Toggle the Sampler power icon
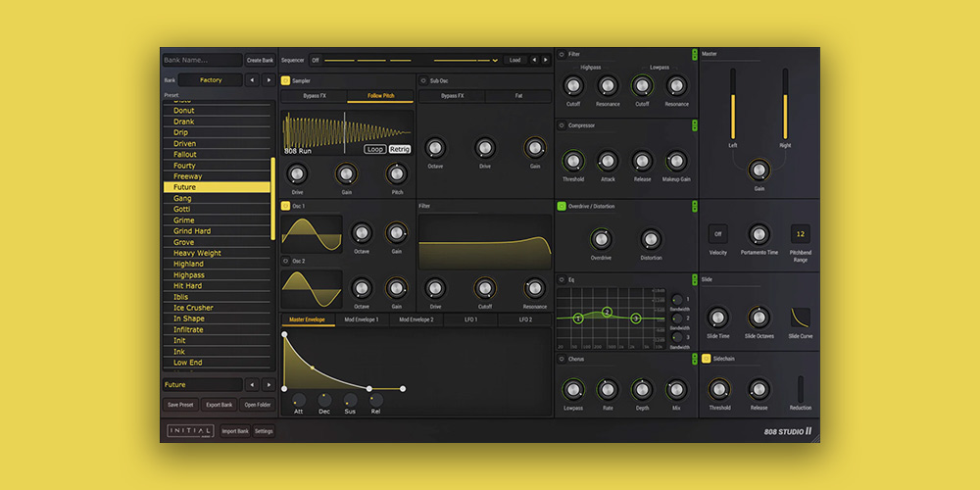980x490 pixels. pos(285,80)
